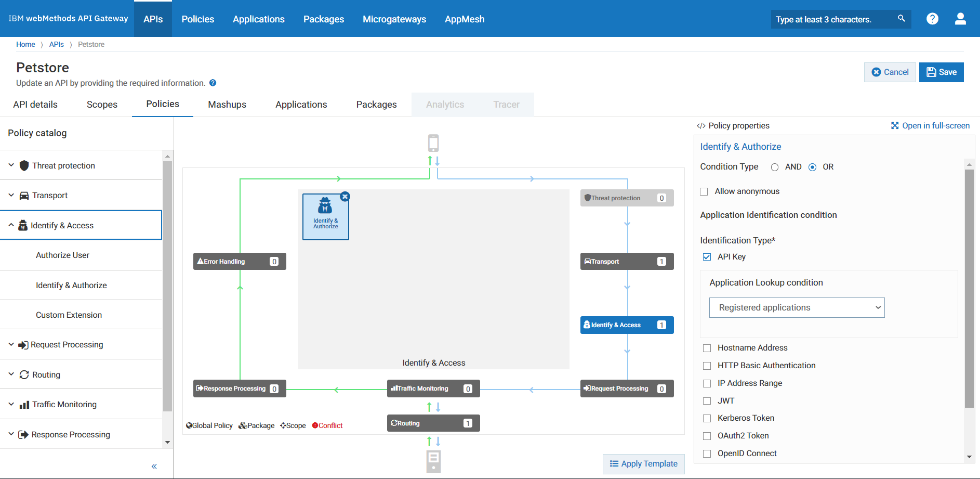
Task: Switch to the API details tab
Action: (x=35, y=105)
